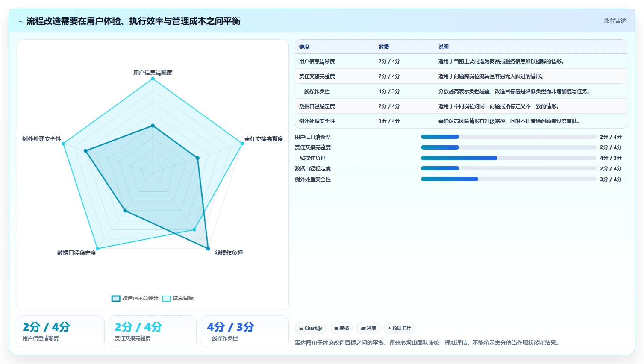Open the 一线操作负担 score card
The width and height of the screenshot is (644, 364).
point(245,331)
